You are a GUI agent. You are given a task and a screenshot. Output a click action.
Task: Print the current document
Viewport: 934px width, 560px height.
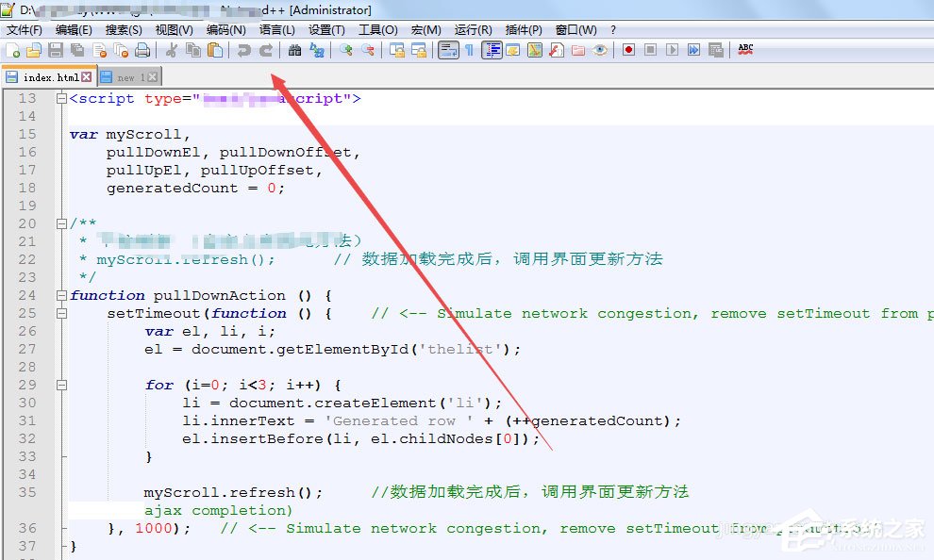coord(142,50)
